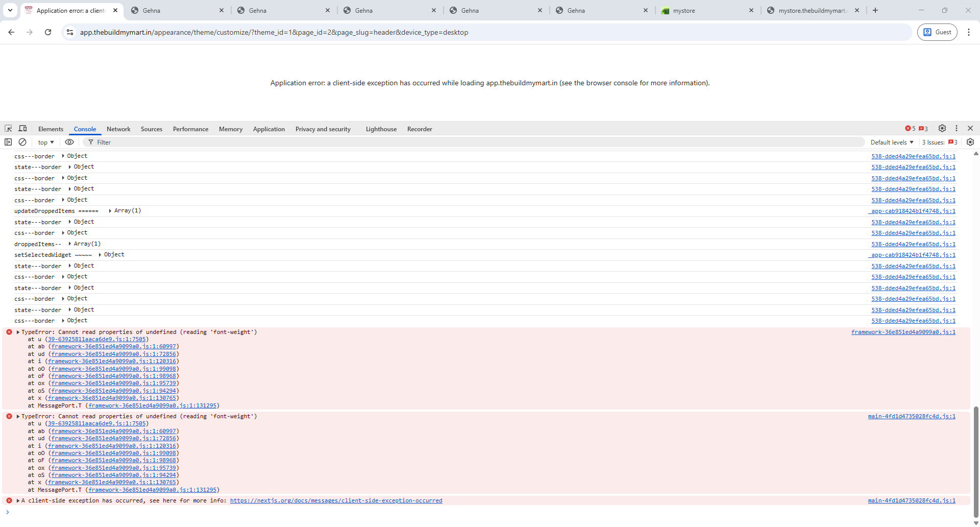Click the issues badge showing 3 in tab bar

coord(923,129)
